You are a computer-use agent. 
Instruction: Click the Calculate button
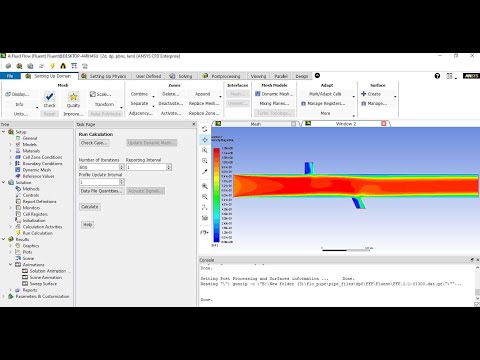[x=90, y=207]
